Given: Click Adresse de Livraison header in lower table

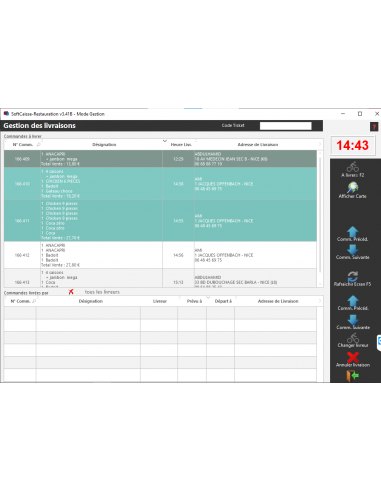Looking at the screenshot, I should point(278,301).
